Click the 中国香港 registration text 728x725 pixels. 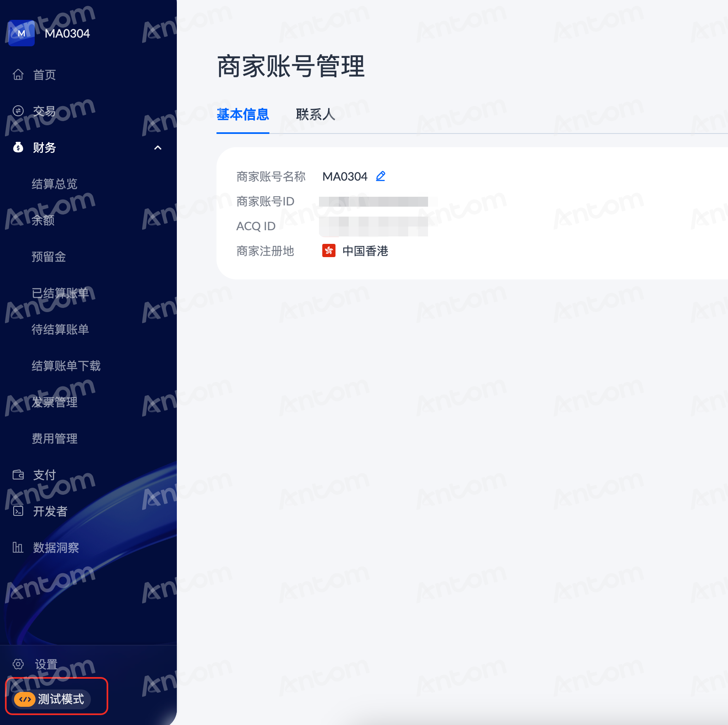pyautogui.click(x=365, y=251)
